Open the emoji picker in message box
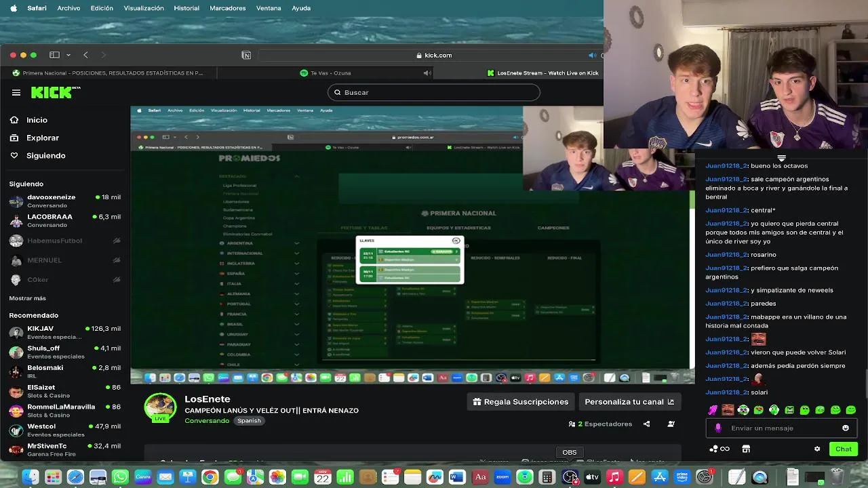 point(846,428)
